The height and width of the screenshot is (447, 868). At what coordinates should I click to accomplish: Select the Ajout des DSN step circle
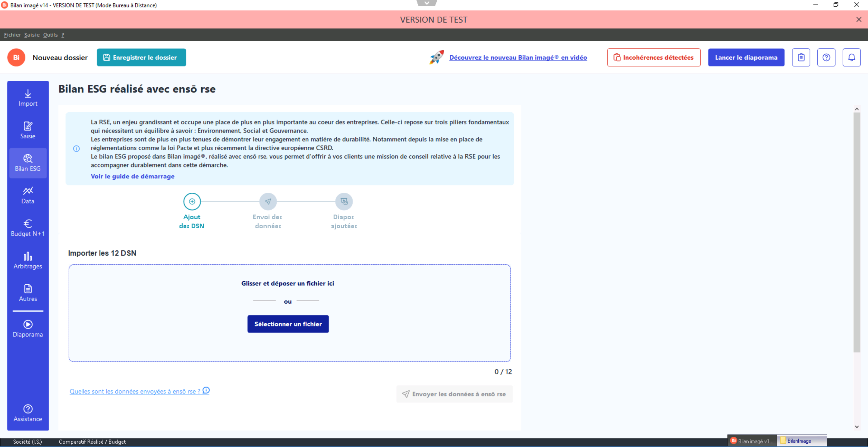[x=192, y=202]
